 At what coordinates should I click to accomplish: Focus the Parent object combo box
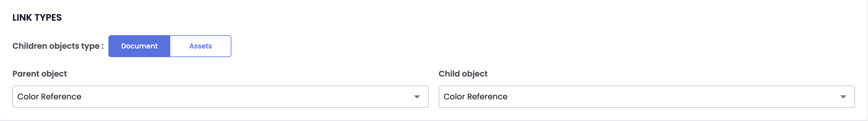pos(220,97)
